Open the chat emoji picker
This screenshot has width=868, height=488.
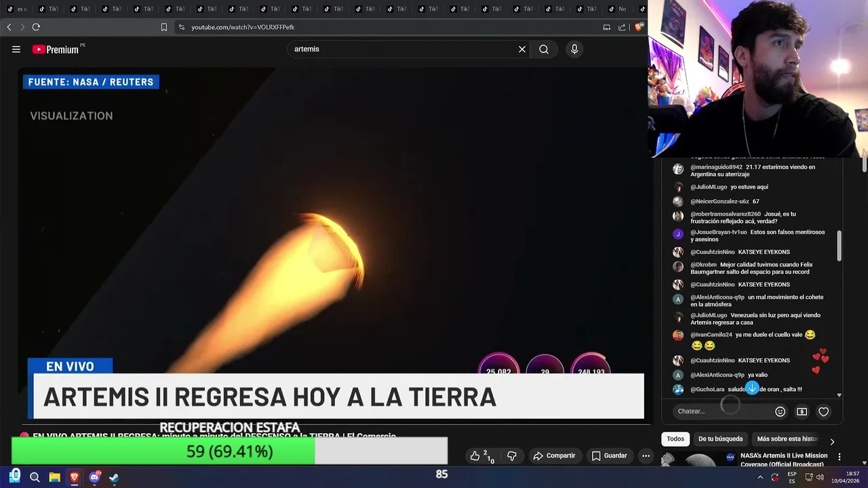point(780,411)
